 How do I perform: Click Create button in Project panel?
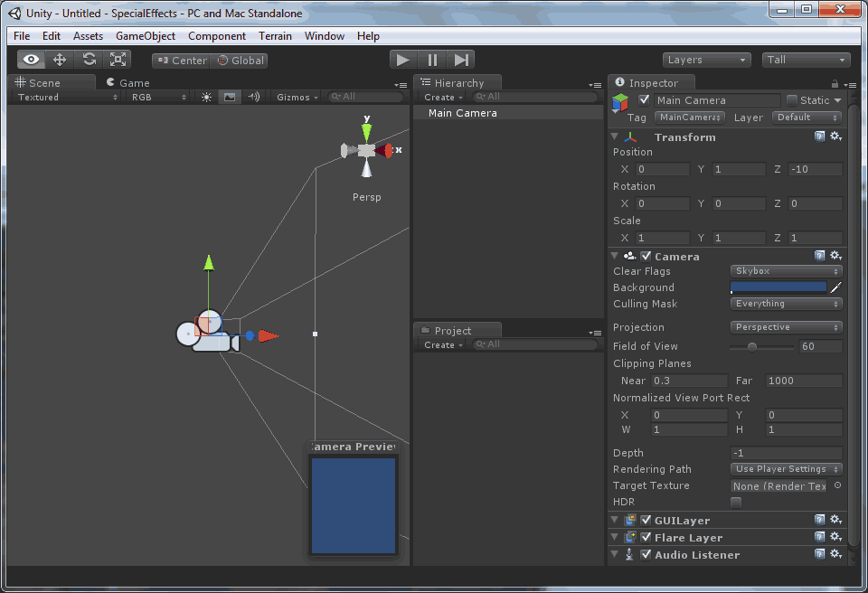pyautogui.click(x=443, y=345)
